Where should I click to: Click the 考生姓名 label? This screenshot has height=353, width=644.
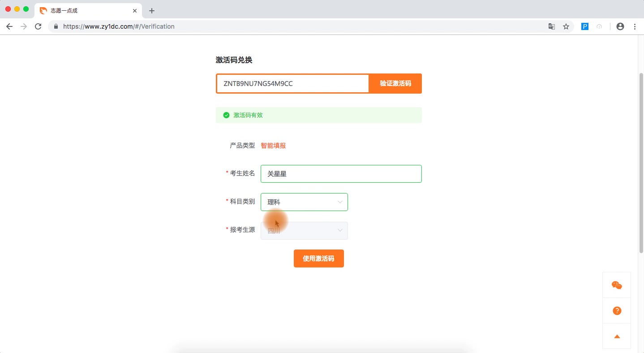coord(242,173)
